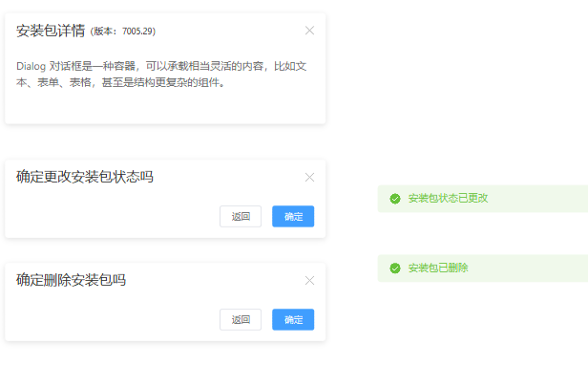Image resolution: width=588 pixels, height=387 pixels.
Task: Click the 确定删除安装包吗 heading
Action: 71,281
